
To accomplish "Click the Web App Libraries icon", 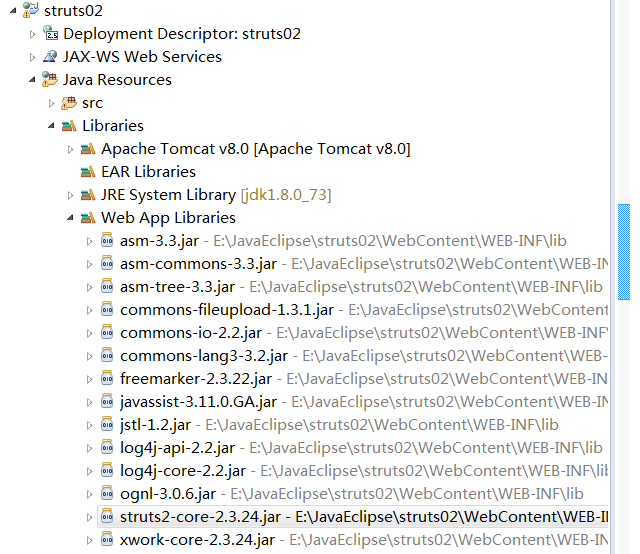I will (x=88, y=218).
